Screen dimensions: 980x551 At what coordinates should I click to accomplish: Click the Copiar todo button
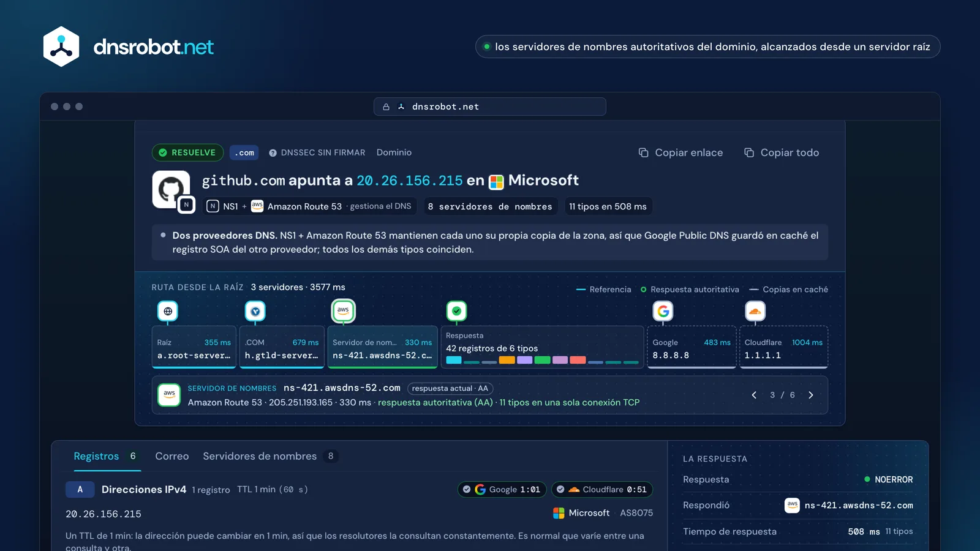[782, 152]
